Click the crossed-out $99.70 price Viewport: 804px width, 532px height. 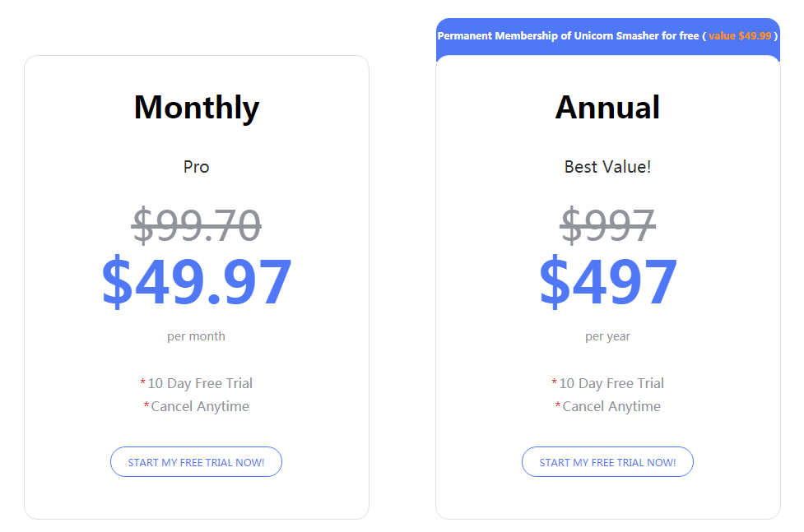197,225
